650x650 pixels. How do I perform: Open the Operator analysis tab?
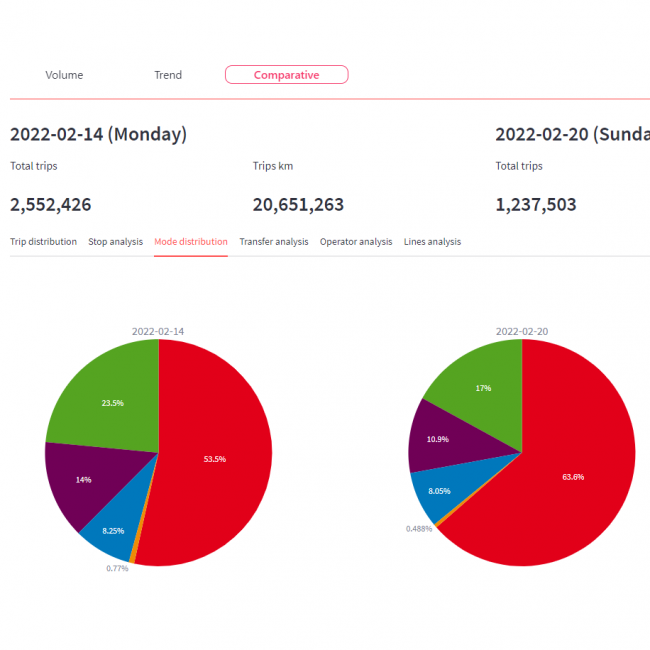(356, 242)
